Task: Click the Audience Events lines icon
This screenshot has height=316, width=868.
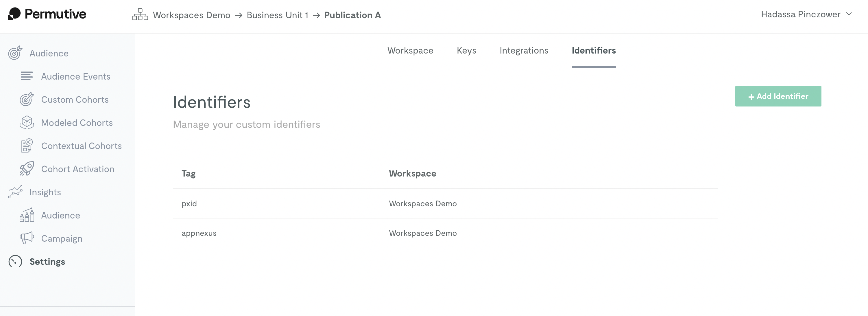Action: [27, 76]
